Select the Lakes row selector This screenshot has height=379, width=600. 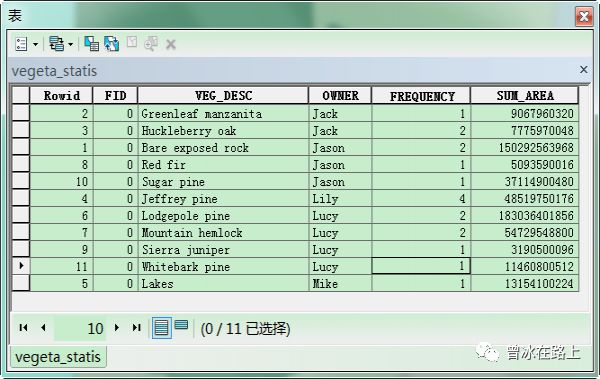pos(21,283)
